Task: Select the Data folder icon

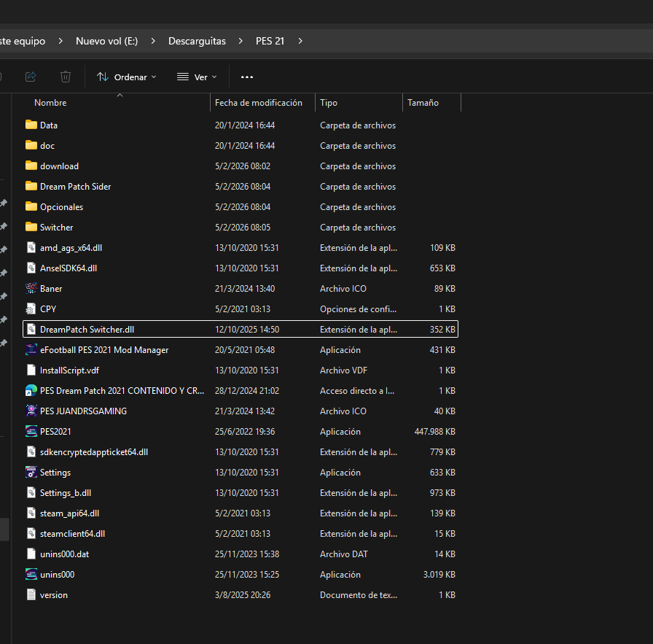Action: [31, 125]
